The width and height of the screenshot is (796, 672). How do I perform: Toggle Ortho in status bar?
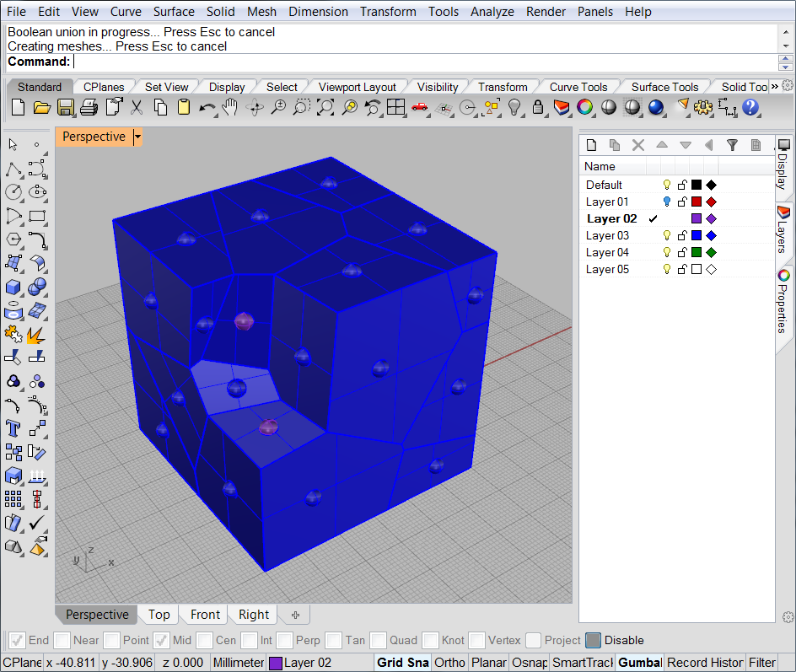click(449, 663)
